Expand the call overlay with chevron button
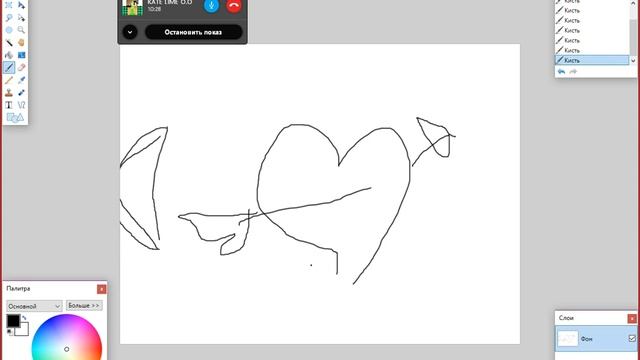The height and width of the screenshot is (360, 640). [130, 32]
